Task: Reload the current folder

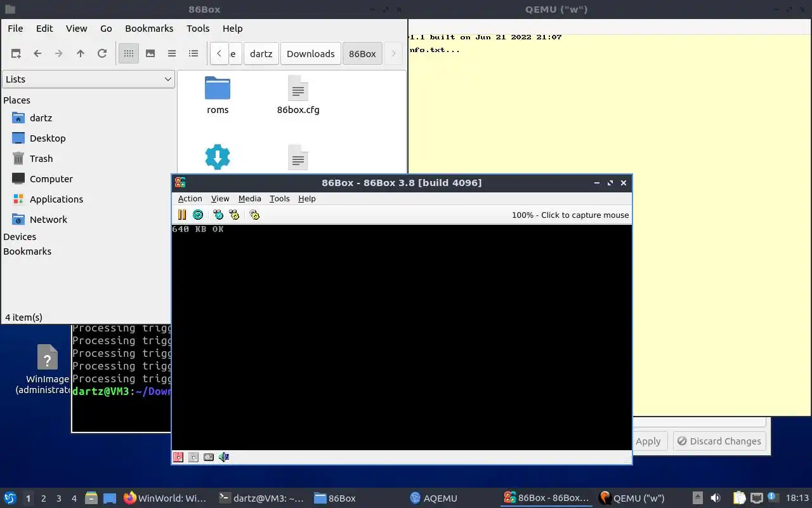Action: [x=102, y=53]
